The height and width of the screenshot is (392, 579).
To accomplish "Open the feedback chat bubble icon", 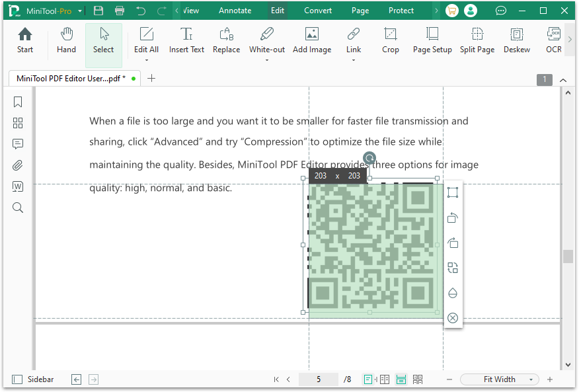I will pyautogui.click(x=500, y=11).
